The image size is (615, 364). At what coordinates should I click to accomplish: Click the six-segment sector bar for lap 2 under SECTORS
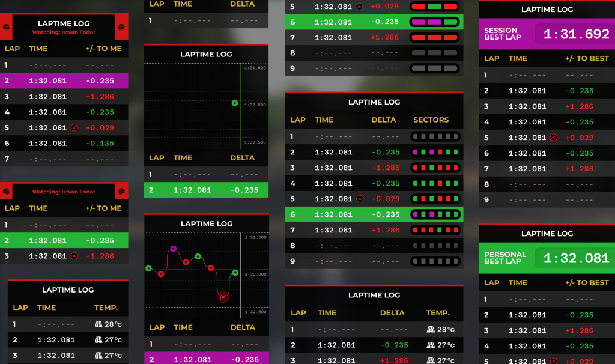coord(435,152)
